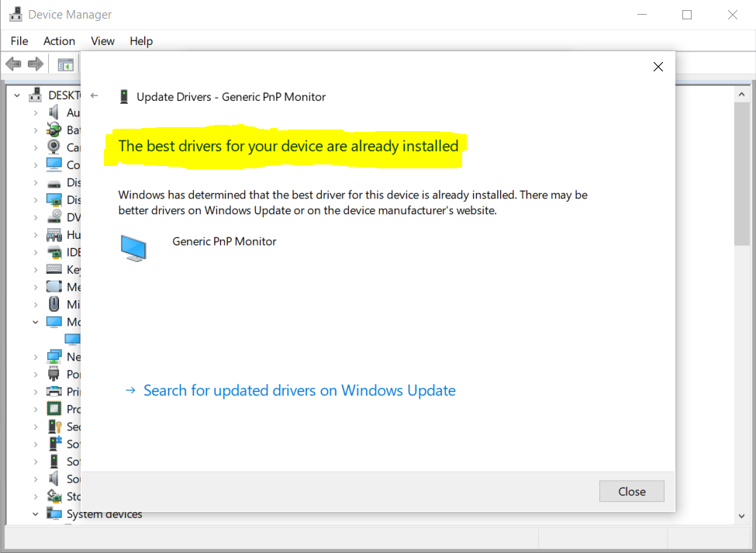Collapse the Monitors category chevron
Screen dimensions: 756x553
[x=35, y=321]
